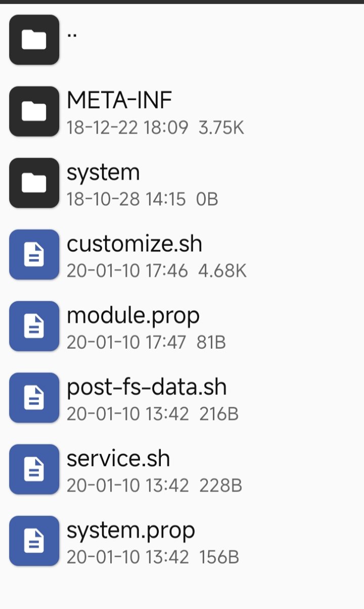The image size is (364, 609).
Task: Select post-fs-data.sh file name
Action: pyautogui.click(x=147, y=388)
